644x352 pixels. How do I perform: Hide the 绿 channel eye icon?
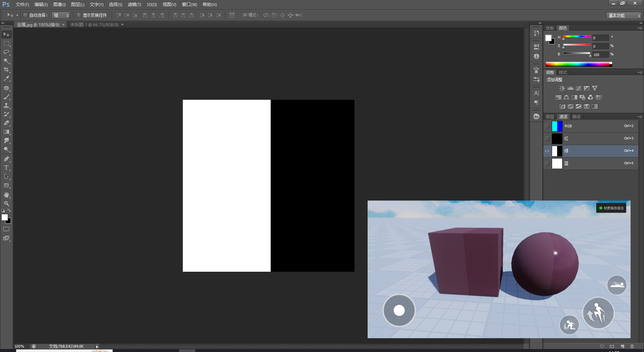click(x=547, y=151)
